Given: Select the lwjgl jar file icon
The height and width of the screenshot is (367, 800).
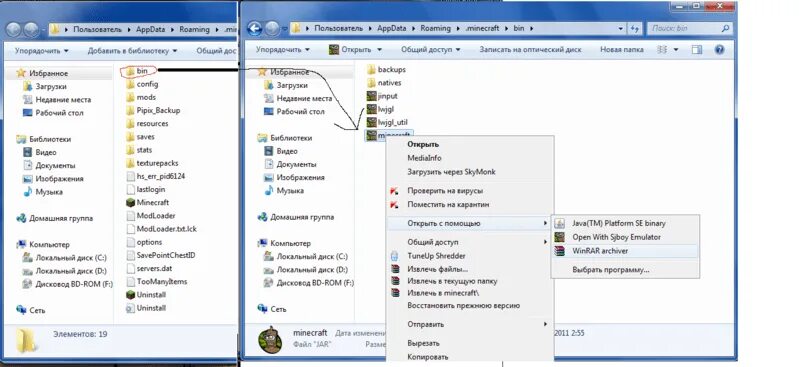Looking at the screenshot, I should click(x=371, y=109).
